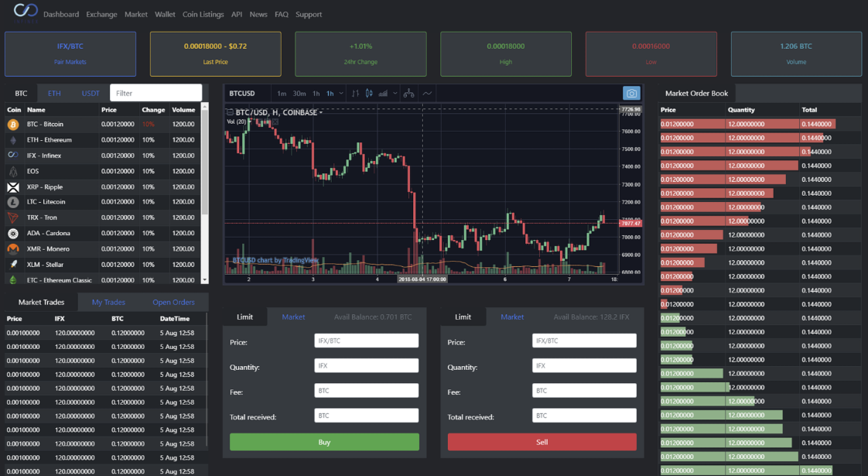The height and width of the screenshot is (476, 868).
Task: Open FAQ in top navigation
Action: tap(282, 15)
